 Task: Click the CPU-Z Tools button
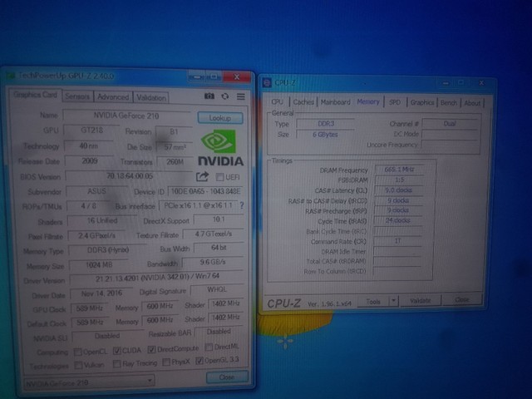pos(373,301)
